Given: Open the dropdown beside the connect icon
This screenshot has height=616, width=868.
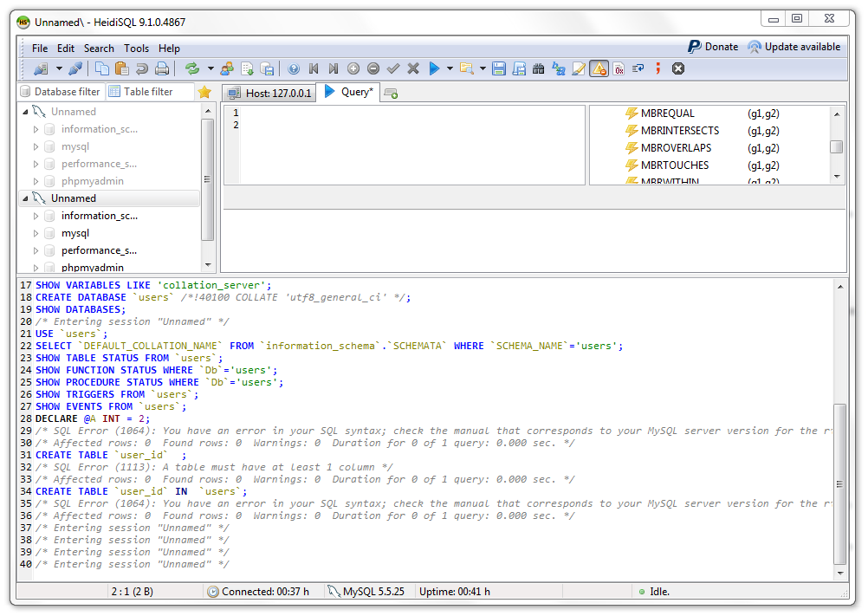Looking at the screenshot, I should point(58,68).
